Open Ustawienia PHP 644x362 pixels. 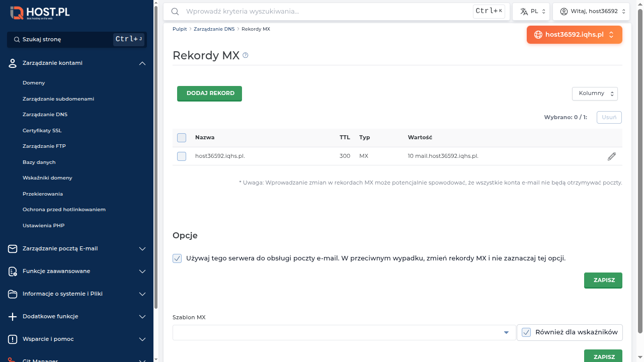pos(44,226)
